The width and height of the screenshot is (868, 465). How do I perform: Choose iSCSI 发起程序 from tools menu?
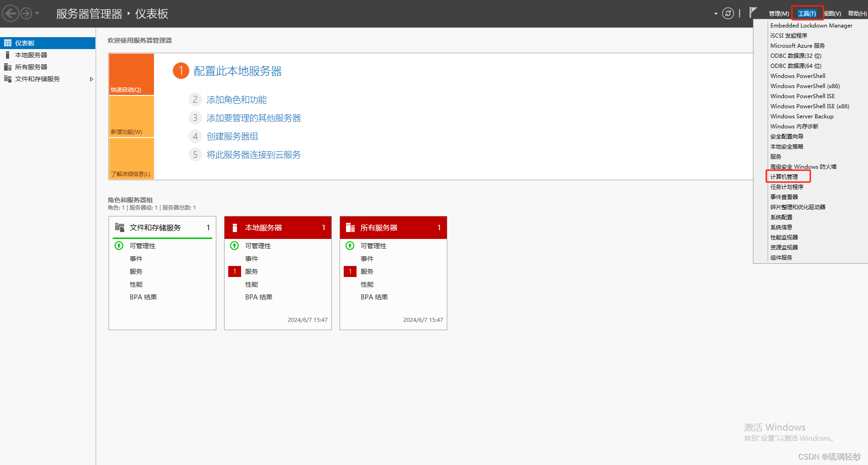point(789,36)
